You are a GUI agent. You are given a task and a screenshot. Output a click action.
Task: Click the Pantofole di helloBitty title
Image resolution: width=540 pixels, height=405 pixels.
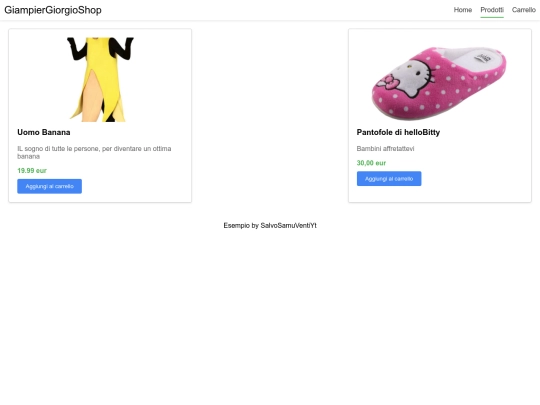click(x=398, y=132)
